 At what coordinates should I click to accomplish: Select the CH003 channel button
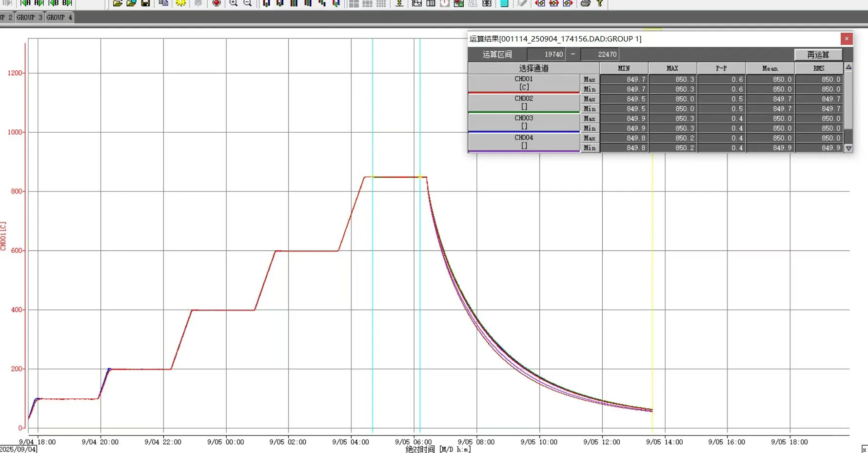coord(524,122)
